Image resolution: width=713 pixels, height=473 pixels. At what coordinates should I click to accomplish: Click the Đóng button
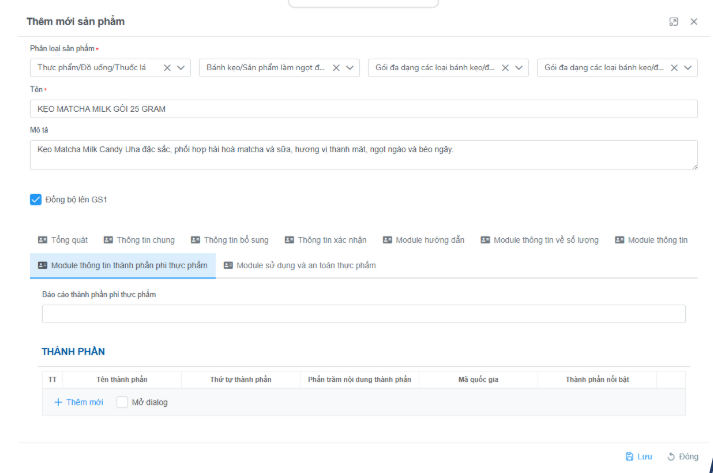click(x=683, y=456)
